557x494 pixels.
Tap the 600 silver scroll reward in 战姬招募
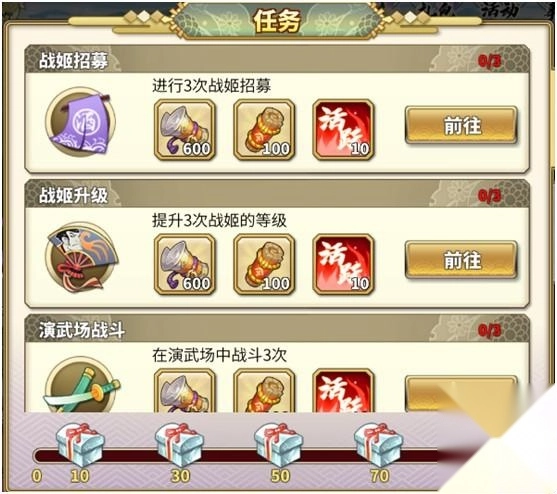185,130
